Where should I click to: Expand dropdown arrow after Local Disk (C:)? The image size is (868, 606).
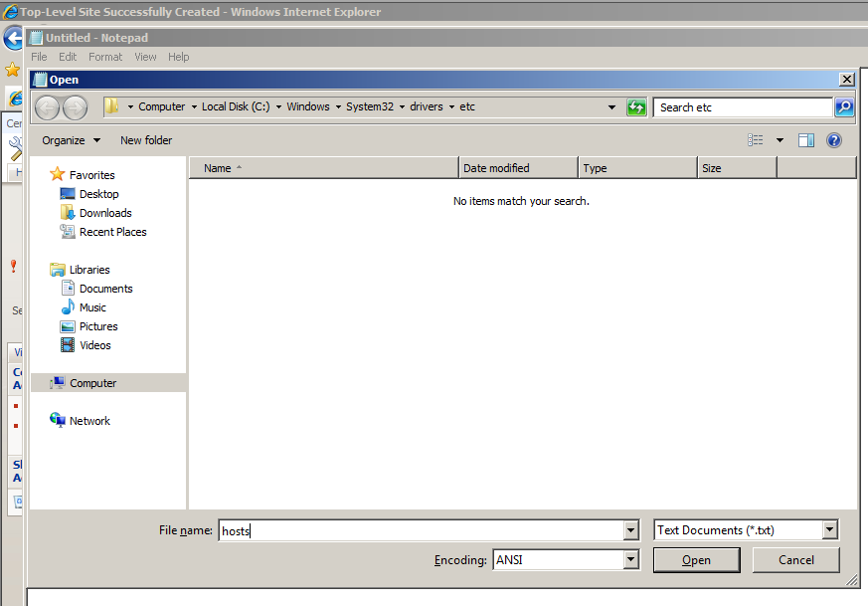pyautogui.click(x=278, y=106)
